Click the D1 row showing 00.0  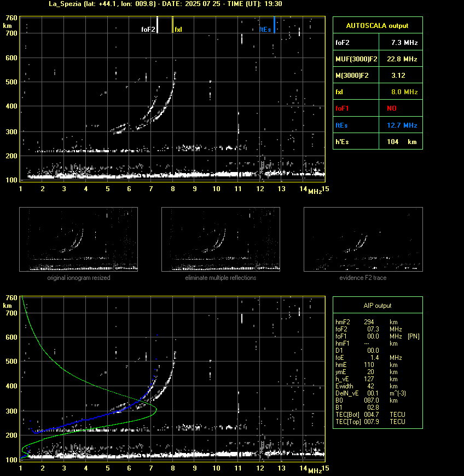point(357,351)
